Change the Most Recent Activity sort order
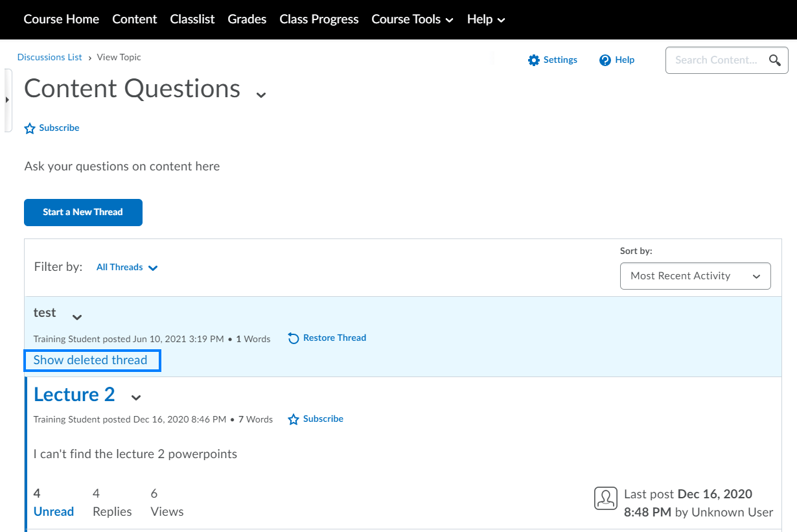 pyautogui.click(x=695, y=275)
